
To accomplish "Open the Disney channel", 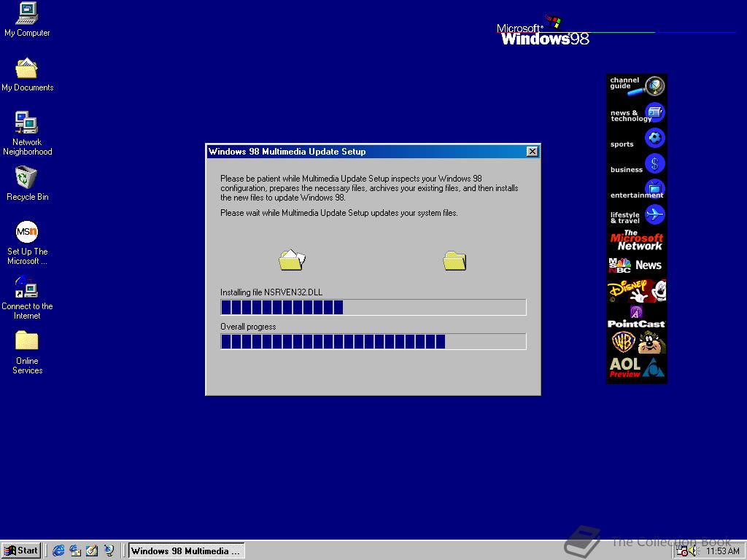I will pyautogui.click(x=636, y=291).
